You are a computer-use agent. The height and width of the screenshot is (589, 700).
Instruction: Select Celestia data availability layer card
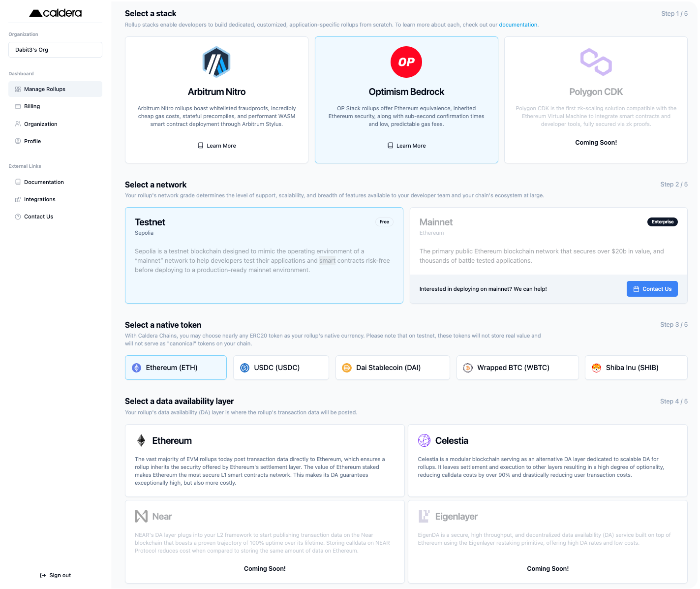click(548, 461)
